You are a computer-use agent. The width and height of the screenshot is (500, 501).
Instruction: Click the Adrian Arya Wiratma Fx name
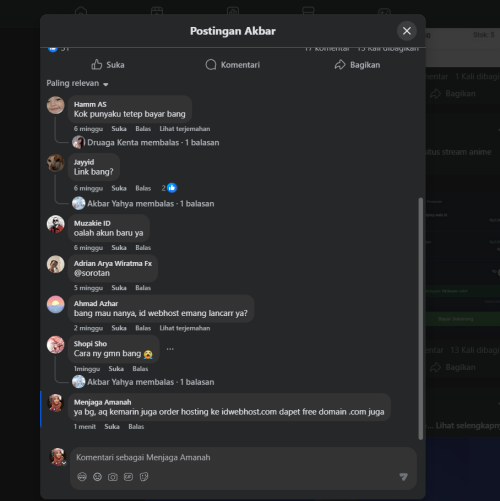(x=113, y=263)
